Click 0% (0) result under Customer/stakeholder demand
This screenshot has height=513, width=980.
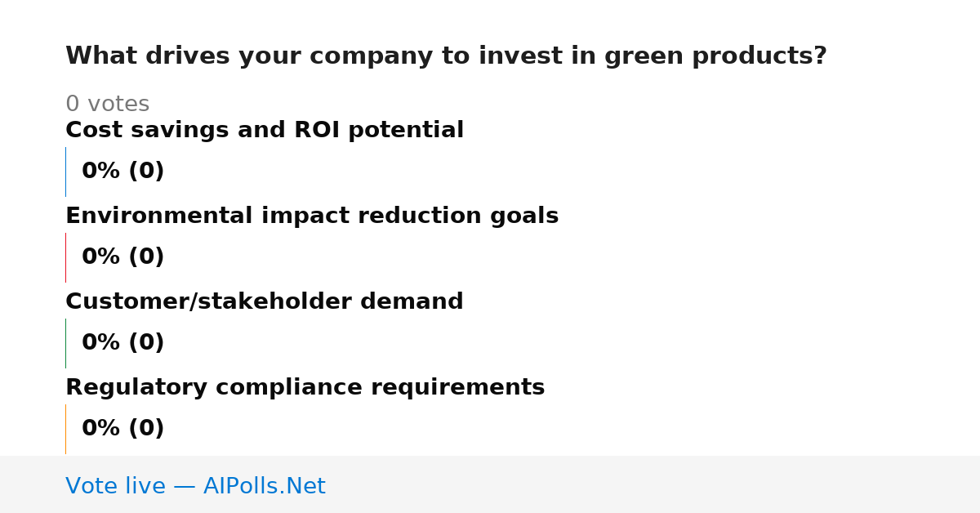point(123,343)
